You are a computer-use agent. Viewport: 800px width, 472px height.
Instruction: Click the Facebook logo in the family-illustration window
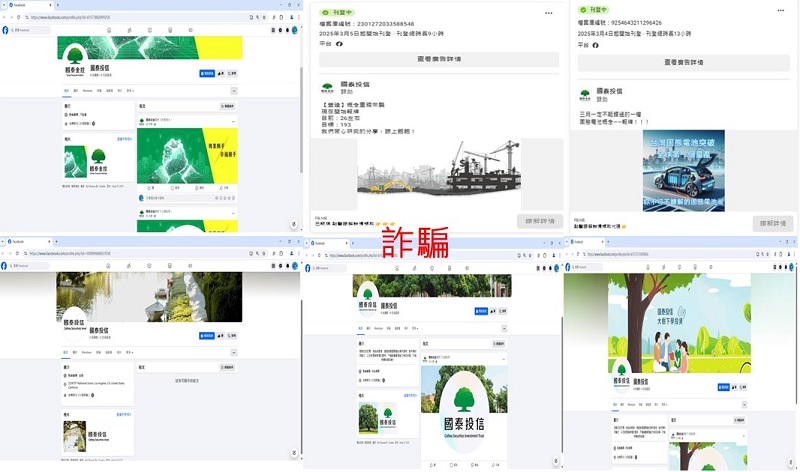[568, 267]
